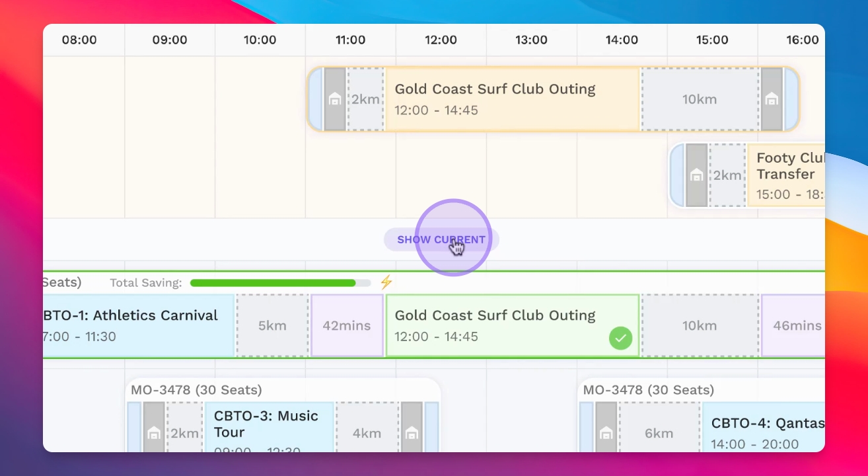Click the depot icon on the Footy Club Transfer trip
Screen dimensions: 868x476
tap(696, 175)
